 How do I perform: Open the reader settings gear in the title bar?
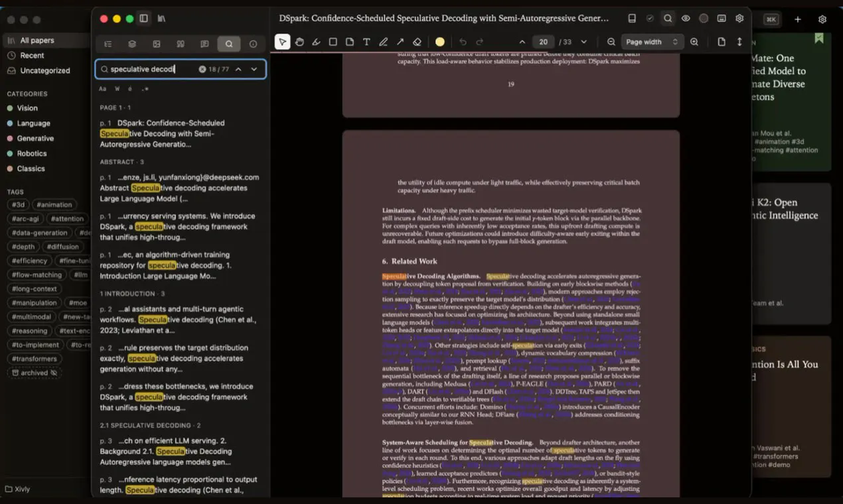click(x=739, y=19)
